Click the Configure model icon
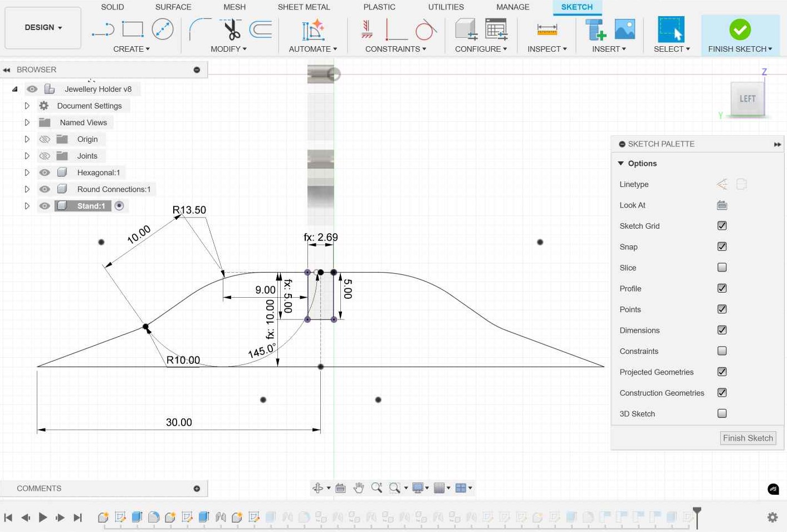The width and height of the screenshot is (787, 532). pos(466,29)
